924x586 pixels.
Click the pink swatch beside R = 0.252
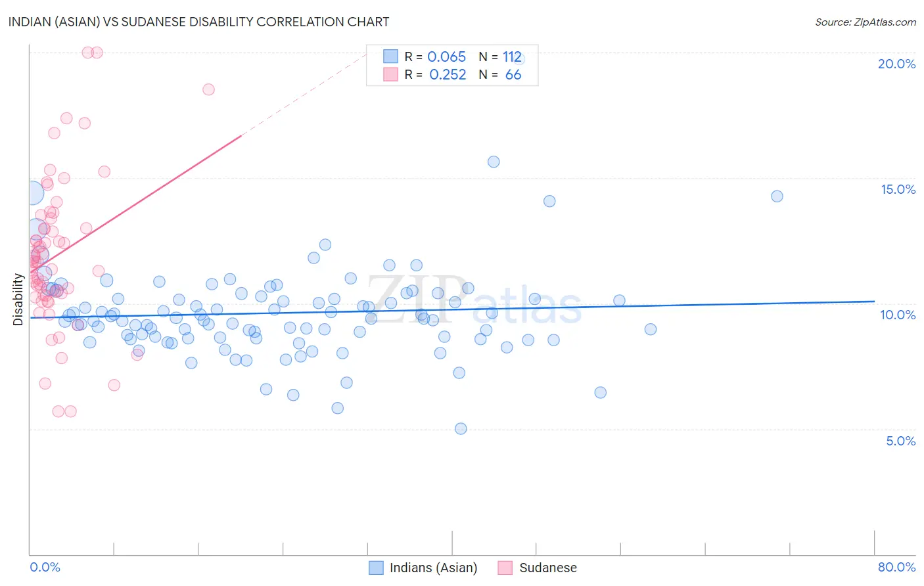coord(390,74)
